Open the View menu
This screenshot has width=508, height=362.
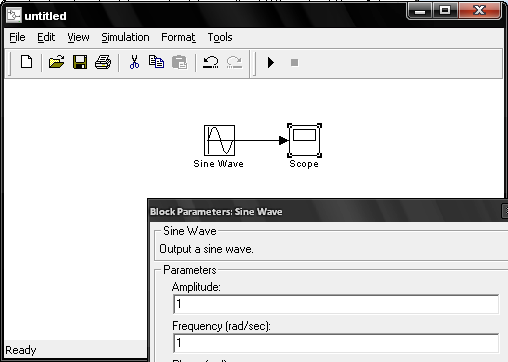pos(78,37)
